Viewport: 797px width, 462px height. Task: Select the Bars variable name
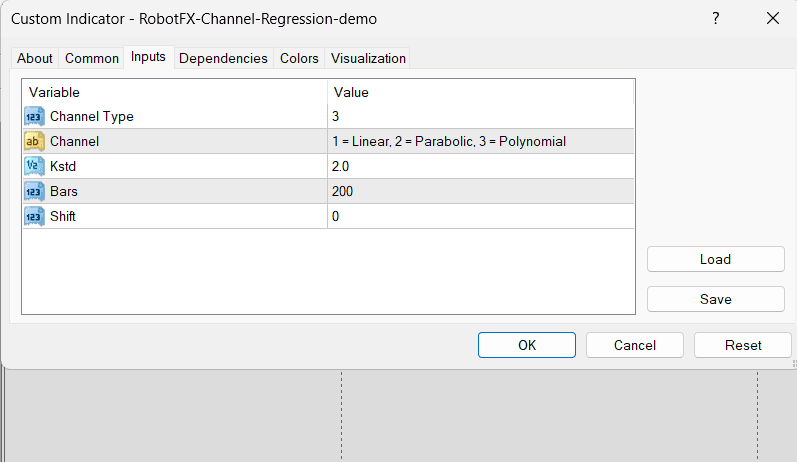click(x=64, y=191)
